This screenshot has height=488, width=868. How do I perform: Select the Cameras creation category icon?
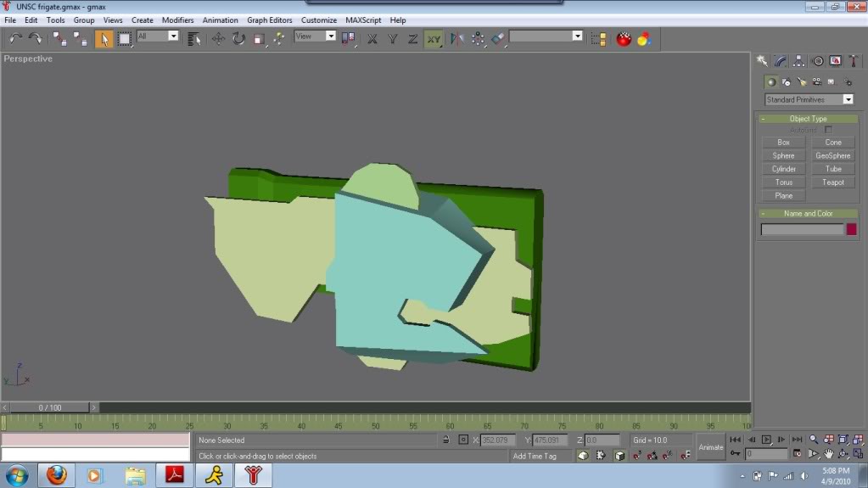[816, 82]
